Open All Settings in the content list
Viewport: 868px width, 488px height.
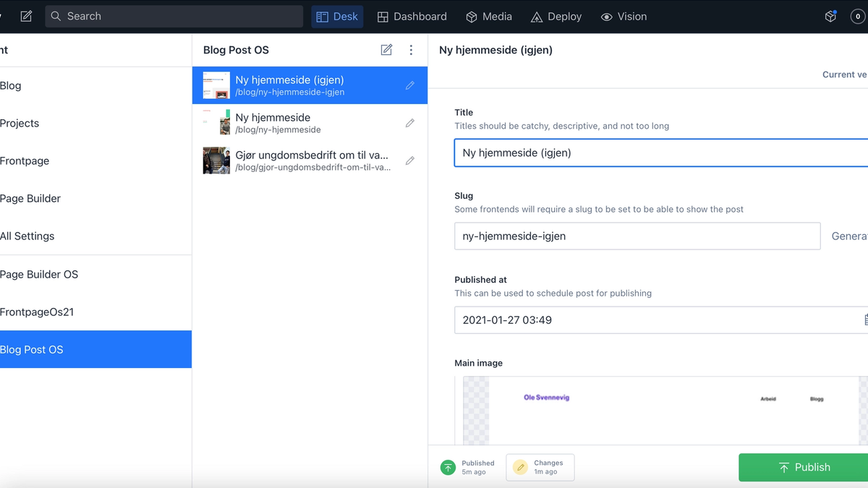[95, 236]
